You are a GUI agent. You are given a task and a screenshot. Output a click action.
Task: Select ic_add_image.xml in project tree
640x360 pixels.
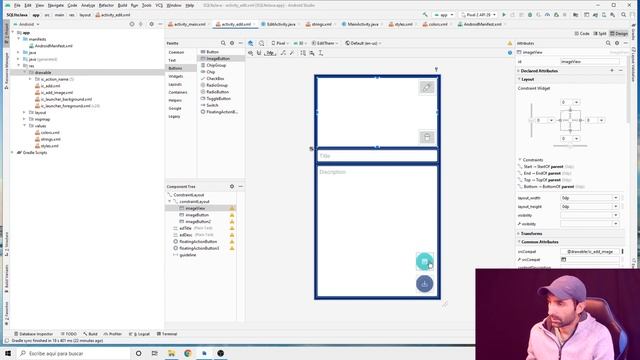click(57, 92)
